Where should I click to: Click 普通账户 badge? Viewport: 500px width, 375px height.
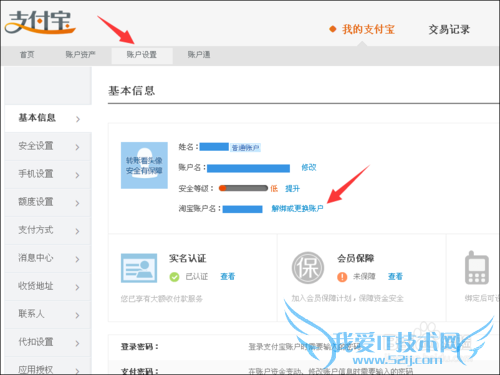[x=245, y=148]
